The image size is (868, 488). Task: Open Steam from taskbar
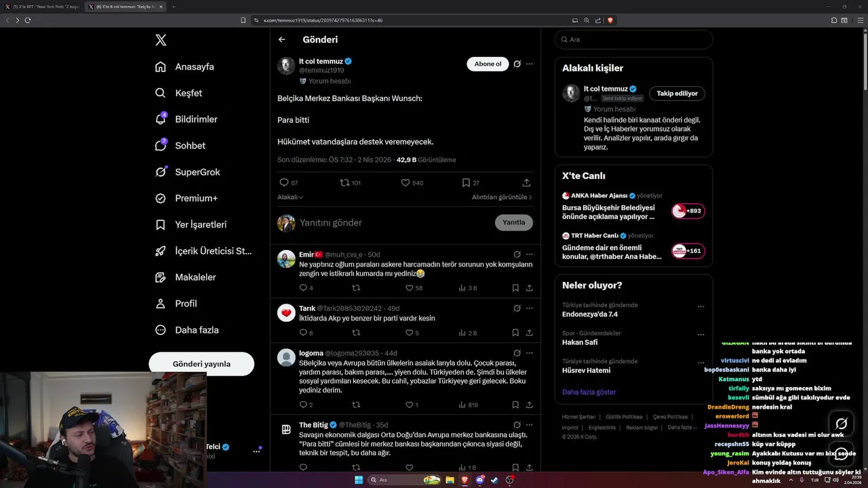coord(494,480)
